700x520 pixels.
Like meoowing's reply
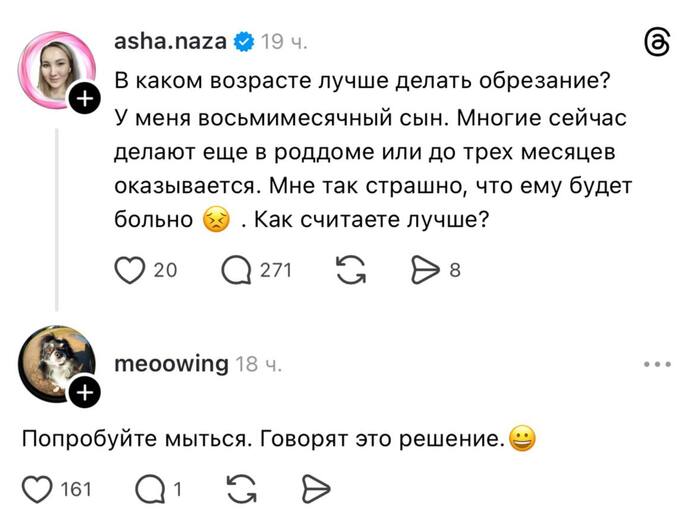click(x=38, y=489)
